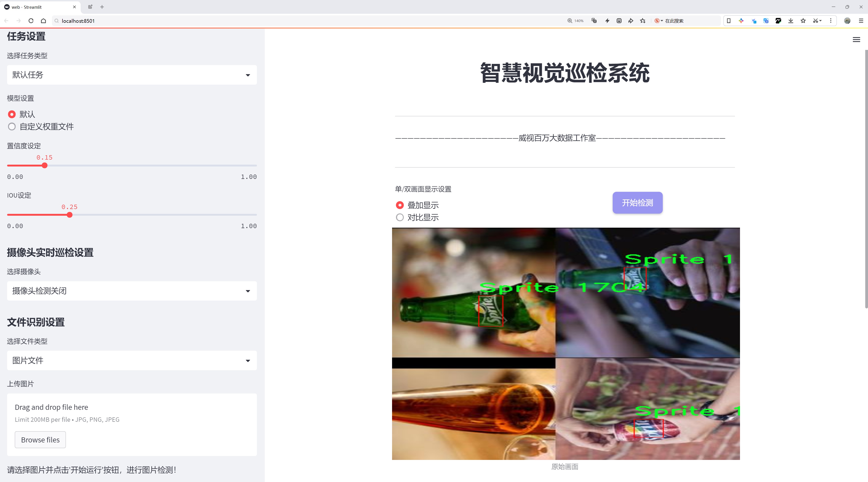Reload the current page

coord(31,20)
